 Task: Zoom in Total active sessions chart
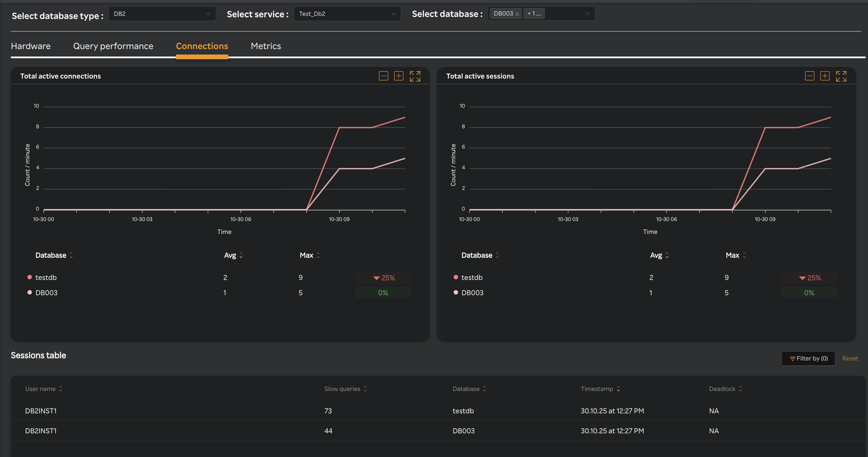825,76
